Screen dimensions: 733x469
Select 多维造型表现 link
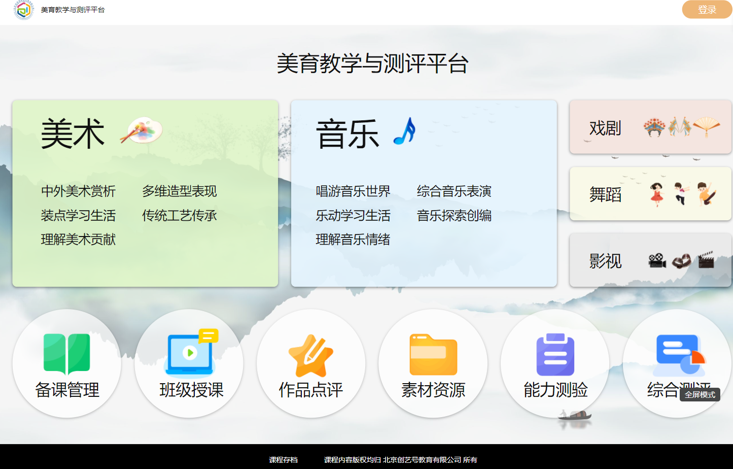pyautogui.click(x=179, y=191)
